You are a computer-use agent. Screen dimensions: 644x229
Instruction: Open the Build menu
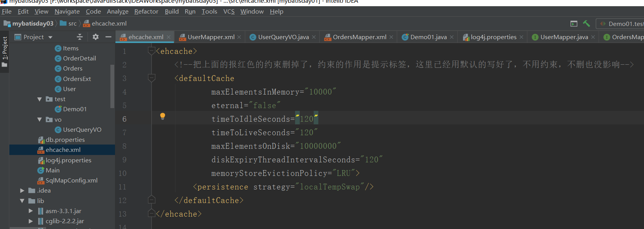pyautogui.click(x=172, y=12)
